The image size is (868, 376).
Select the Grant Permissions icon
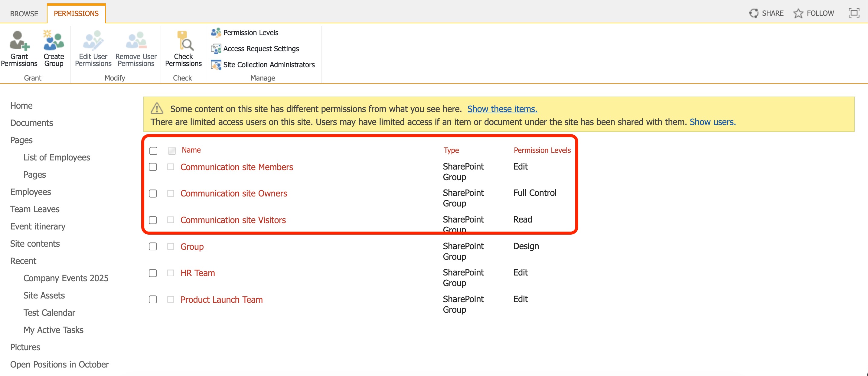click(x=19, y=47)
